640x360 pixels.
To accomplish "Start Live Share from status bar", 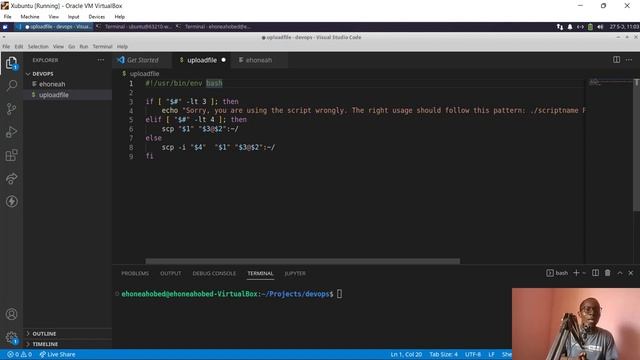I will click(x=57, y=354).
